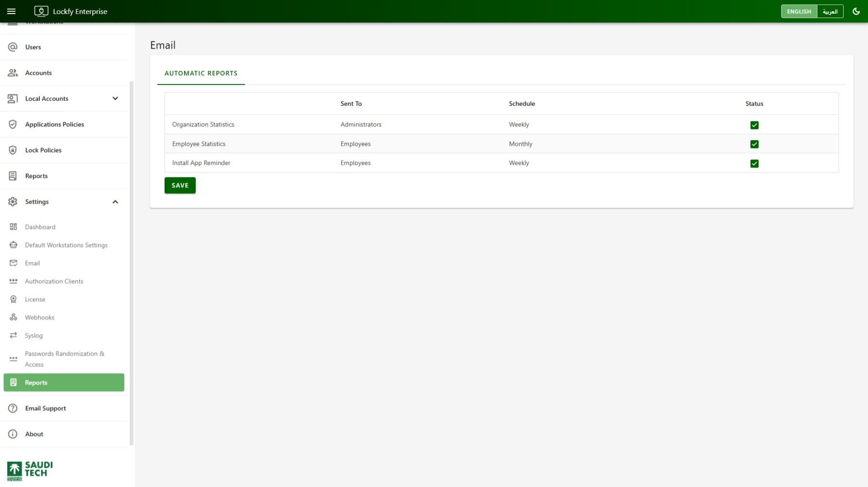
Task: Click the Syslog arrows icon
Action: tap(14, 335)
